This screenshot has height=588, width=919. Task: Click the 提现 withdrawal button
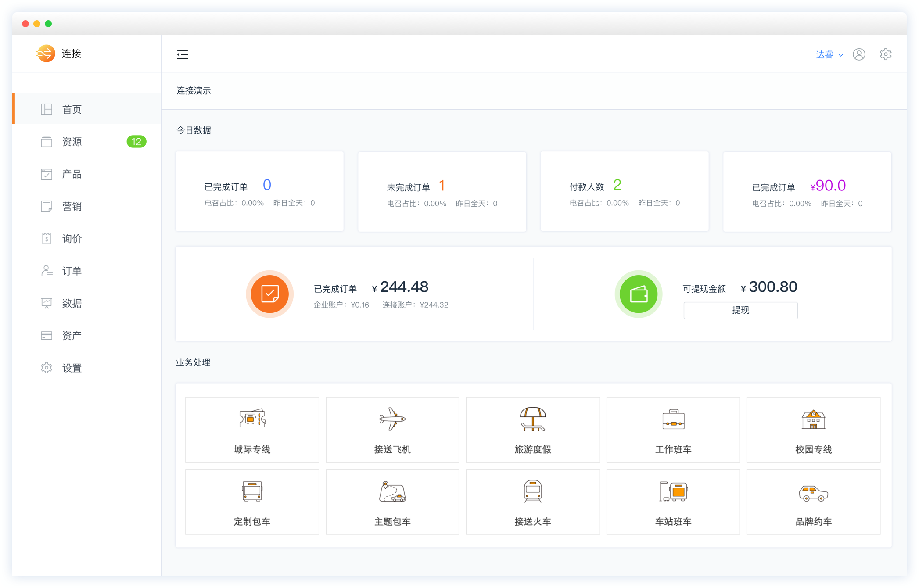pyautogui.click(x=740, y=310)
